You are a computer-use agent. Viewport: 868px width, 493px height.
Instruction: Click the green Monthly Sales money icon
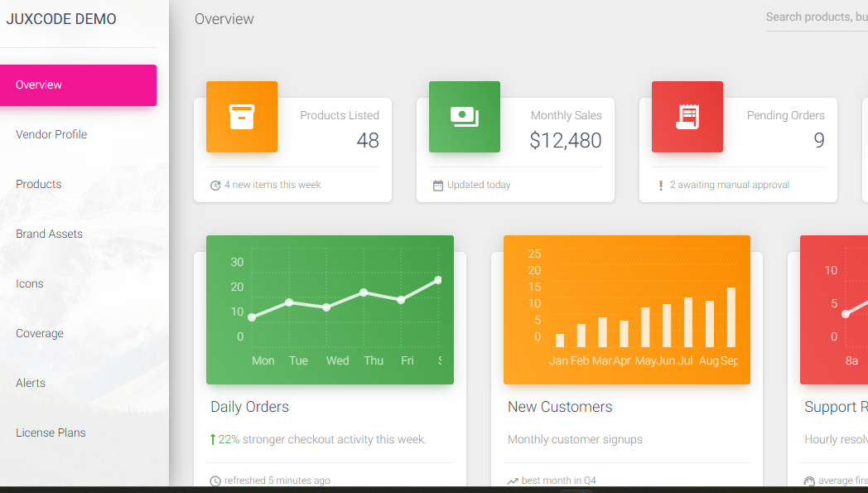click(x=464, y=117)
